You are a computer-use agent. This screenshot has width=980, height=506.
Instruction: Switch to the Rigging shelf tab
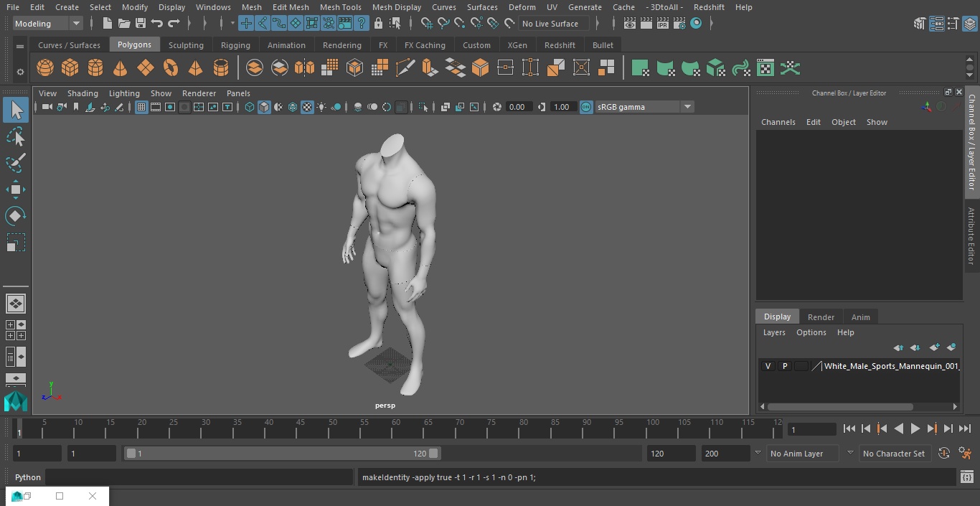tap(235, 45)
